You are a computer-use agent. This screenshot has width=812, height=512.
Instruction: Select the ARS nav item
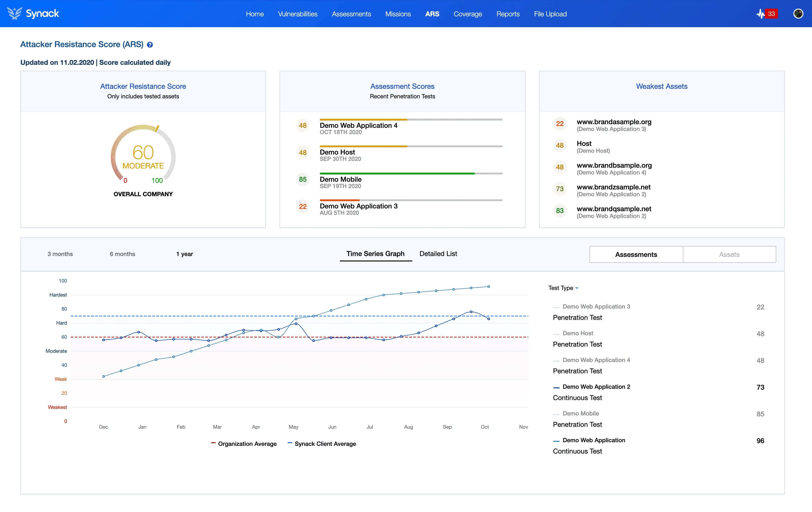tap(432, 14)
